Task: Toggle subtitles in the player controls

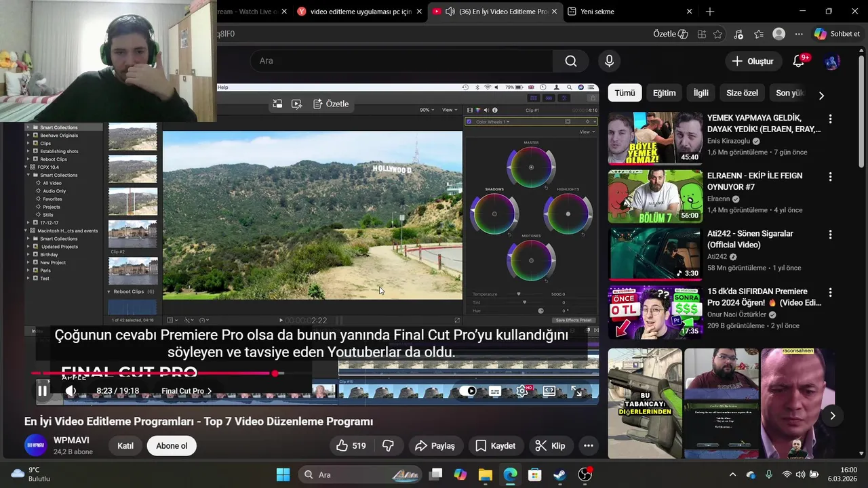Action: coord(495,391)
